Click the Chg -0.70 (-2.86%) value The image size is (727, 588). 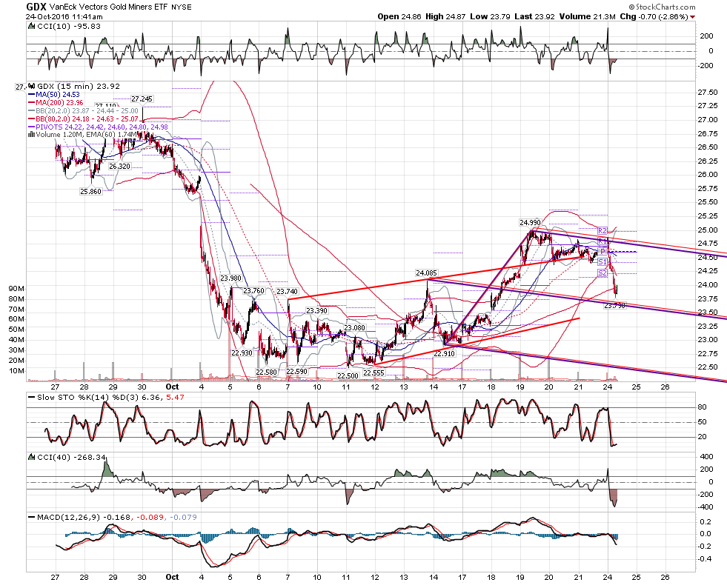click(x=654, y=17)
